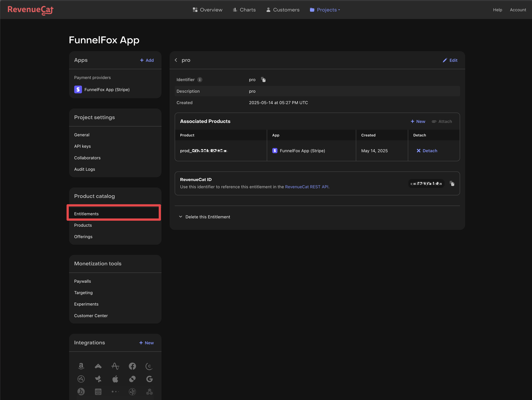This screenshot has height=400, width=532.
Task: Click the Intercom integration icon
Action: tap(98, 392)
